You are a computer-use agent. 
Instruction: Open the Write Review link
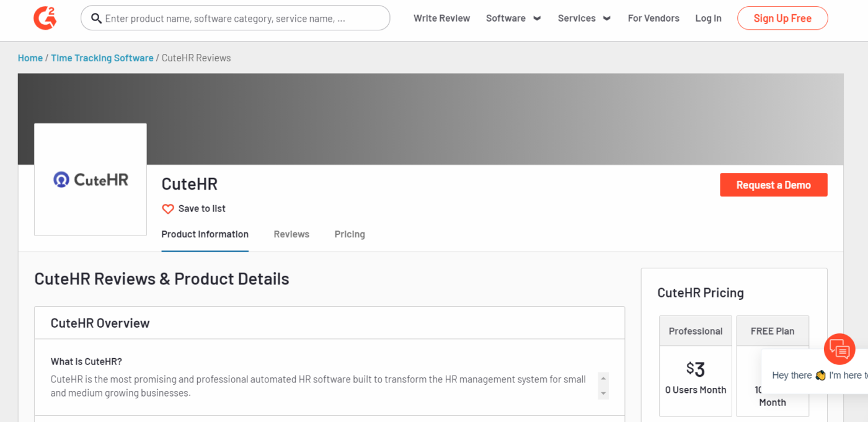441,19
